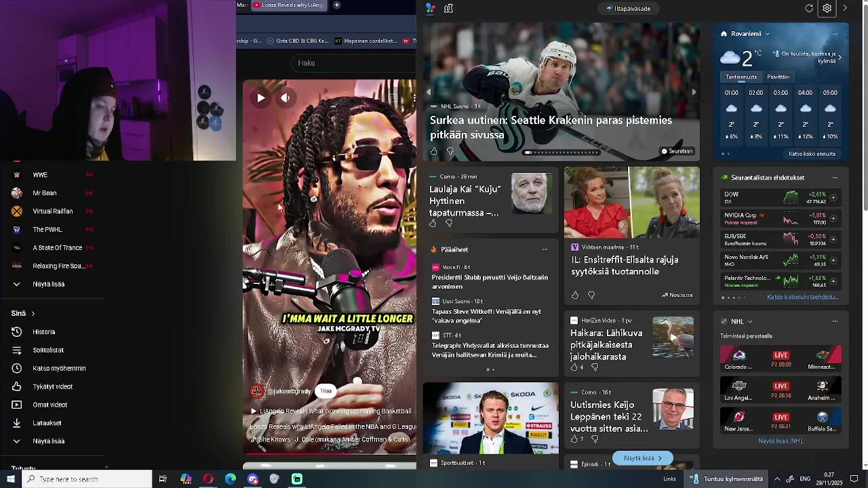Open a new browser tab with plus
The image size is (868, 488).
(x=336, y=5)
